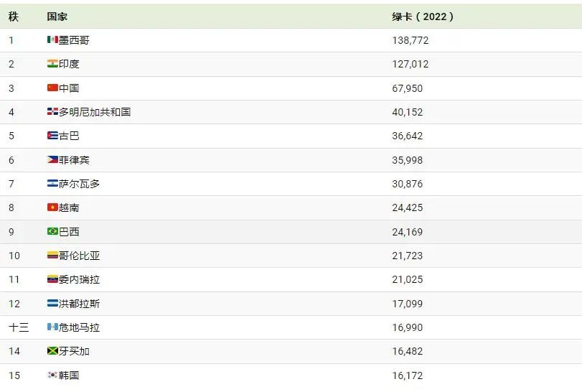Click the Mexico flag icon
Viewport: 582px width, 392px height.
click(x=52, y=39)
